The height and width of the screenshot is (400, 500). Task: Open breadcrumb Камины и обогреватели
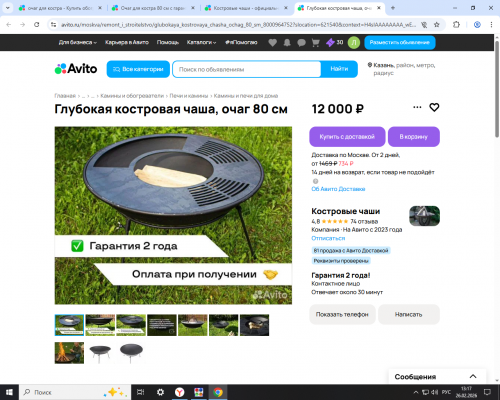[132, 96]
